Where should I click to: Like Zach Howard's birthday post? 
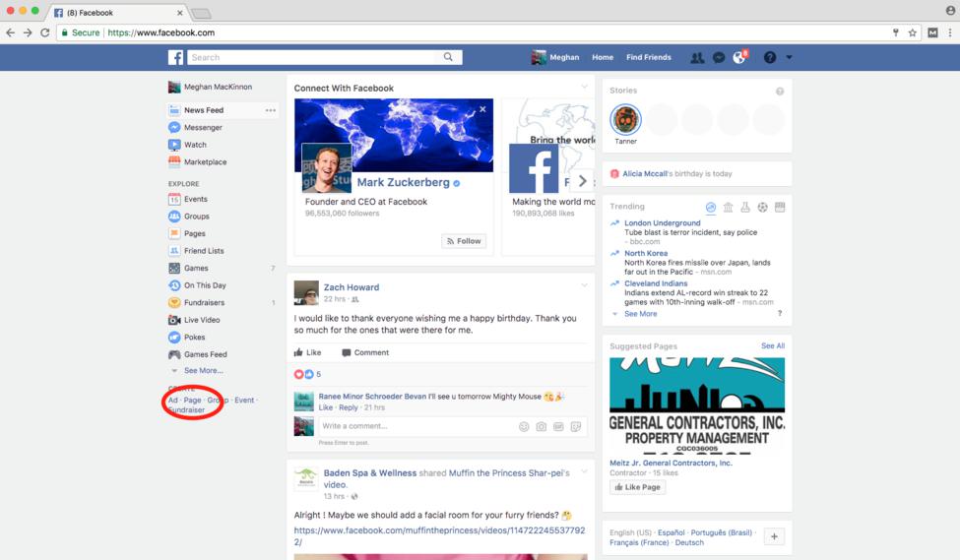307,352
